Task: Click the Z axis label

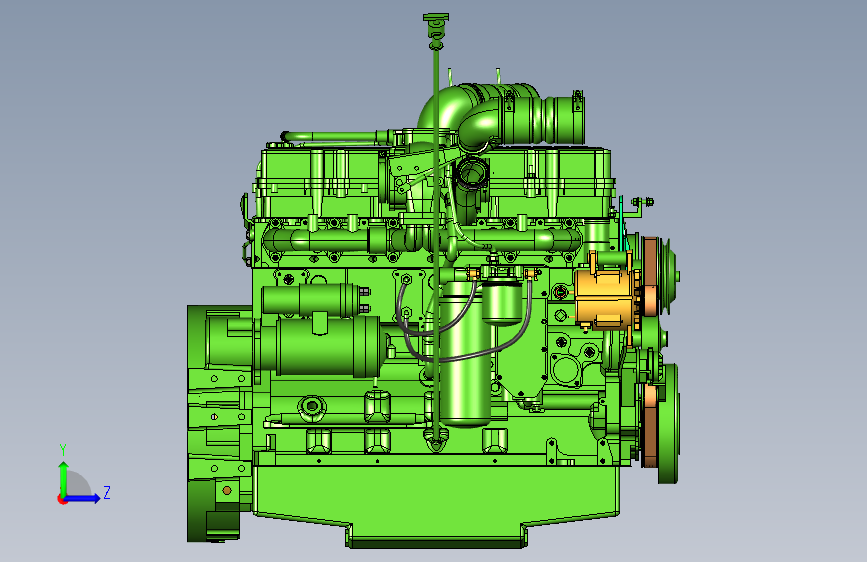Action: click(x=107, y=492)
